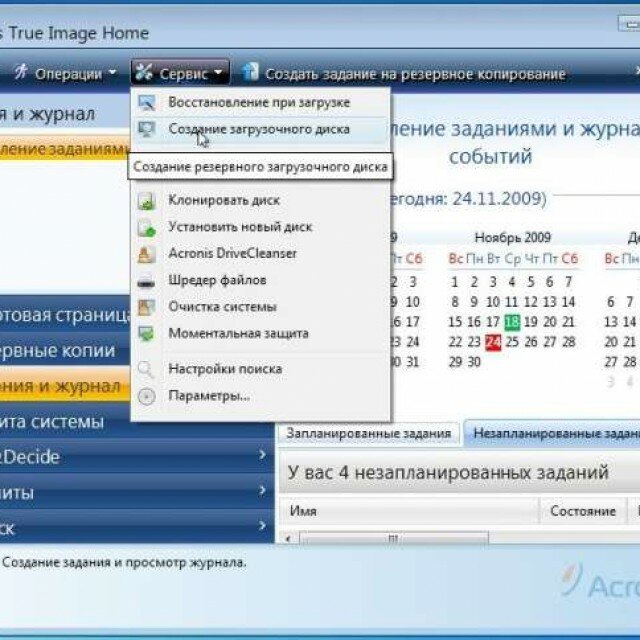Click the Настройки поиска magnifier icon
This screenshot has height=640, width=640.
[146, 369]
